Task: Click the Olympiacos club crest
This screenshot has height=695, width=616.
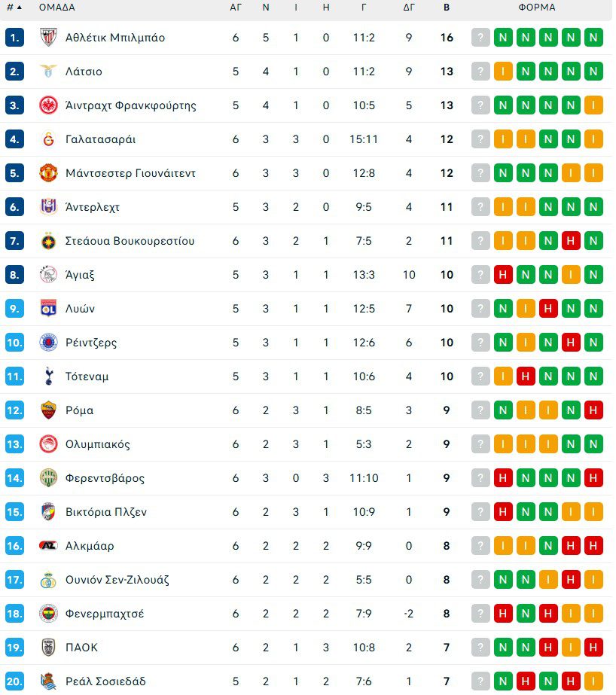Action: point(48,444)
